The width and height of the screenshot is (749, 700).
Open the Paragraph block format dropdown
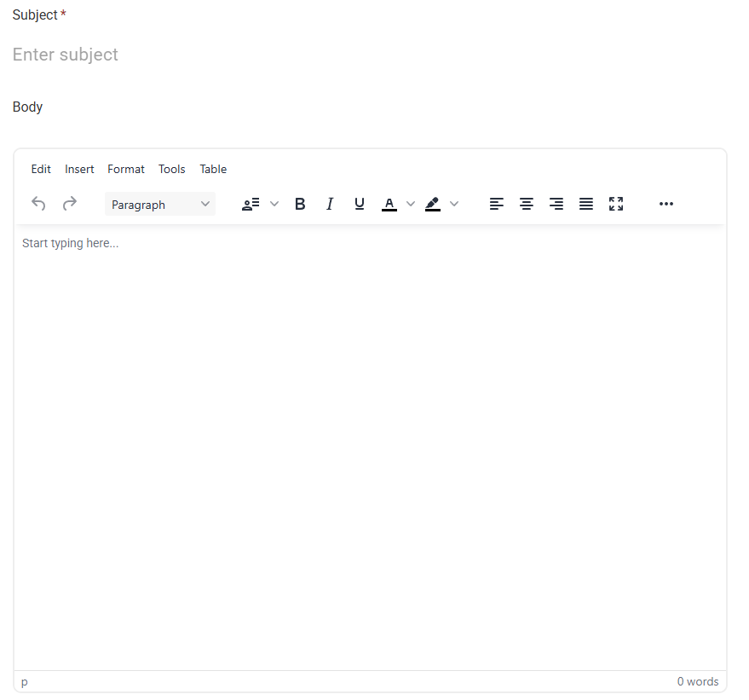160,204
